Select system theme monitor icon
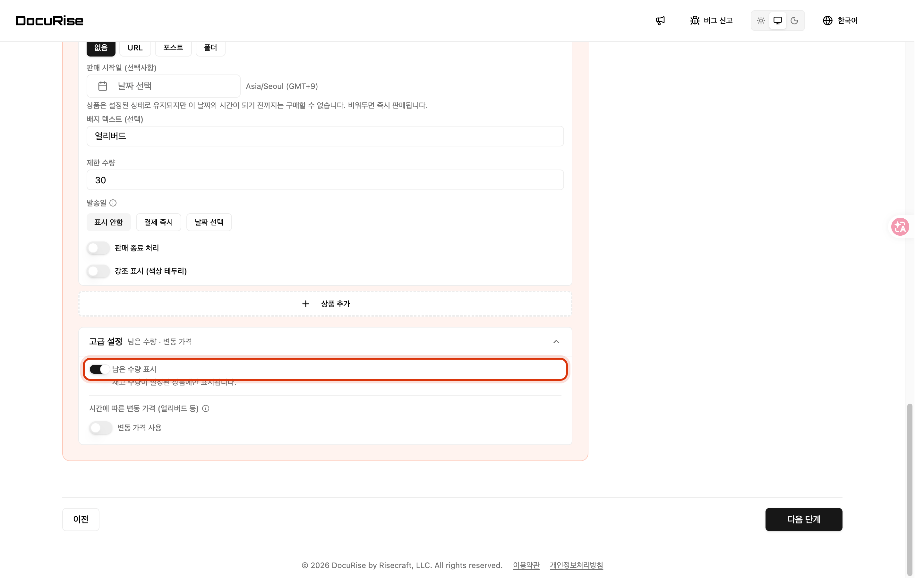 click(x=777, y=21)
